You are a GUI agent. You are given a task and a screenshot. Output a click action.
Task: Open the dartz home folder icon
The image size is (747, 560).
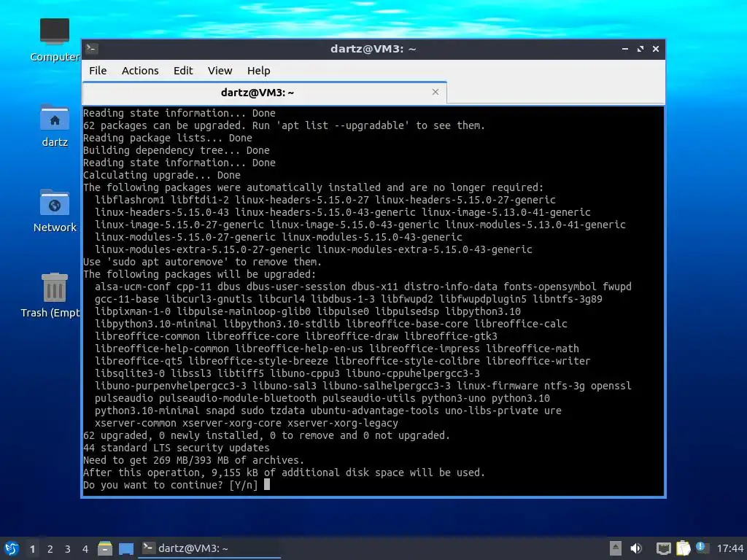pos(55,125)
